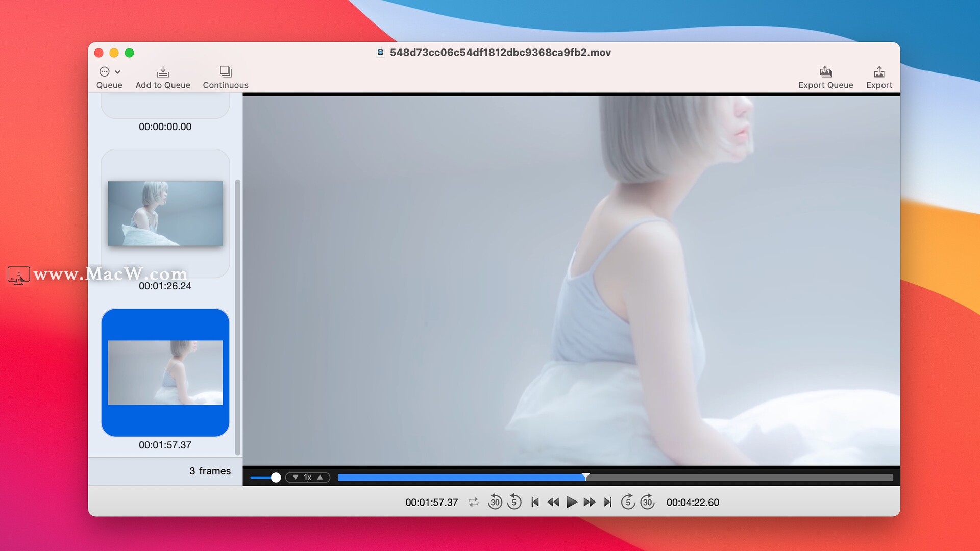Viewport: 980px width, 551px height.
Task: Select the Continuous capture mode icon
Action: pos(225,71)
